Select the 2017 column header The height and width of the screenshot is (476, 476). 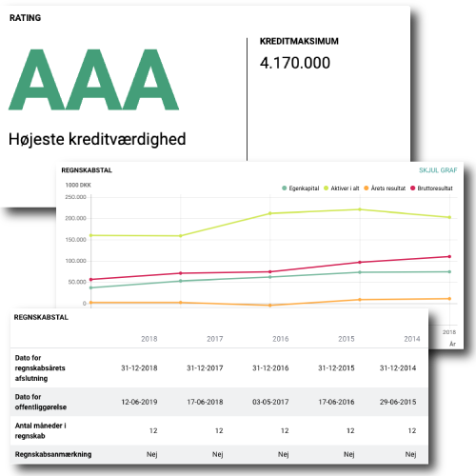[215, 339]
